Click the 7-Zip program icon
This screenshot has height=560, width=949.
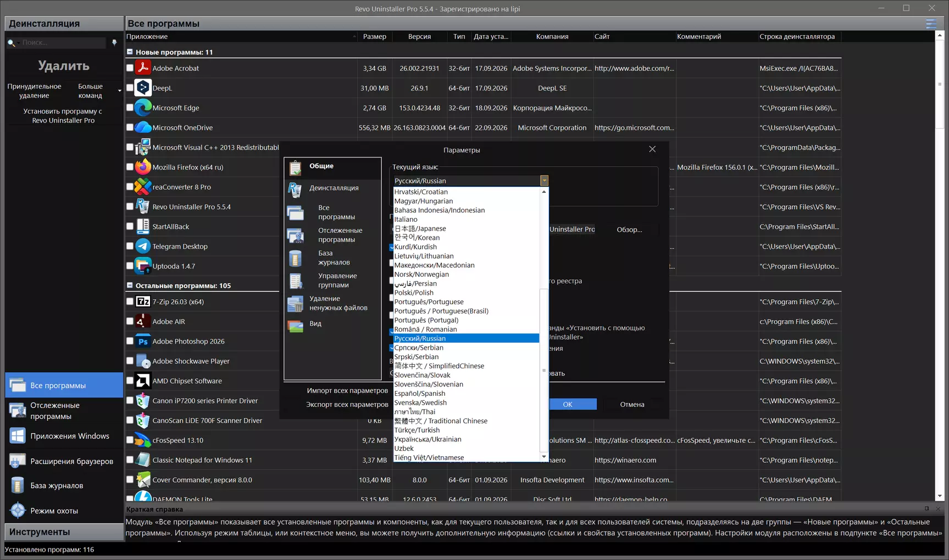pyautogui.click(x=143, y=301)
